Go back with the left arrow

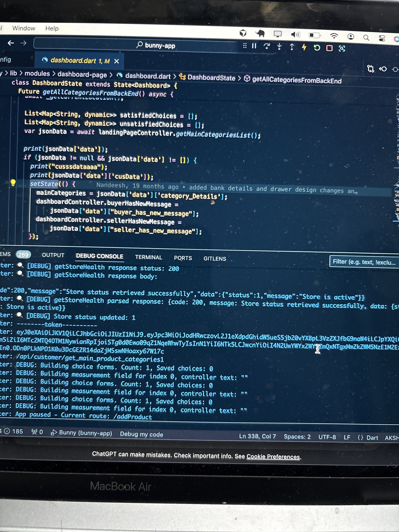click(11, 43)
